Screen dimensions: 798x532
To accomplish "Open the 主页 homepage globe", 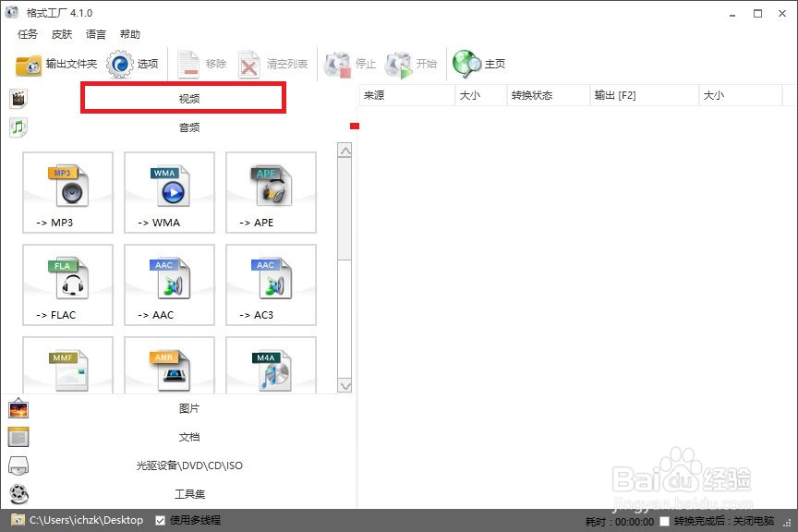I will coord(478,64).
